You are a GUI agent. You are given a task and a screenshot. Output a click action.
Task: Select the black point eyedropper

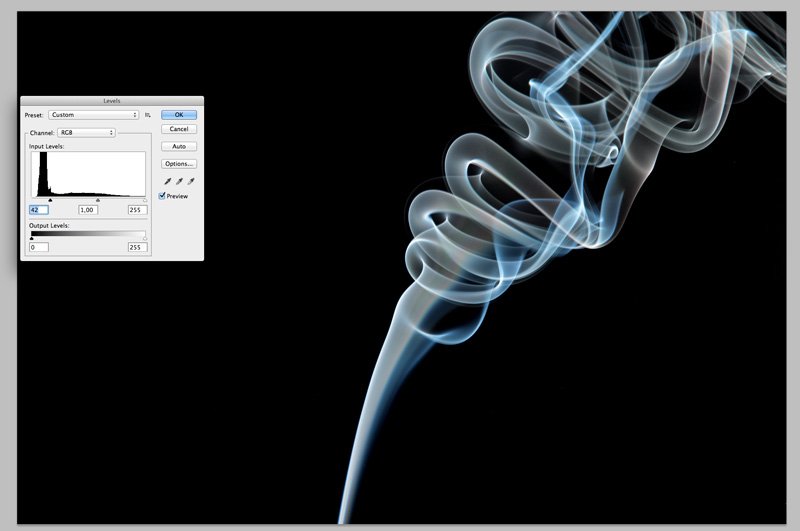(168, 181)
